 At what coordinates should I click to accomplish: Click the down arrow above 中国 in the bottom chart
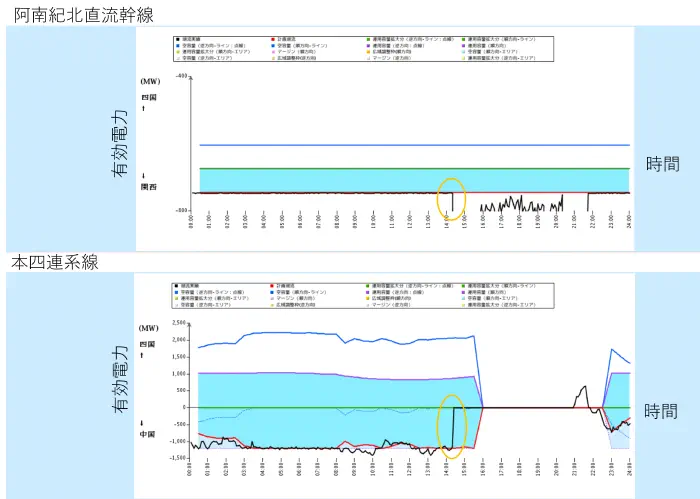[148, 423]
